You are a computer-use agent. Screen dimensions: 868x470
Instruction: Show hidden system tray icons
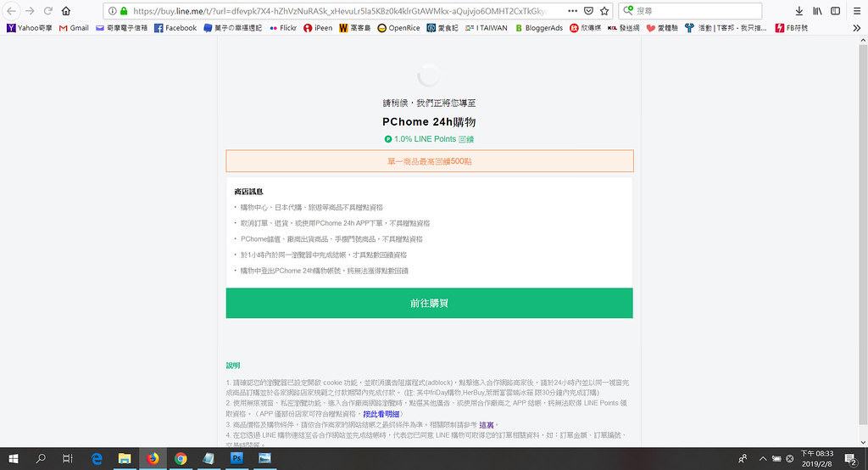762,458
